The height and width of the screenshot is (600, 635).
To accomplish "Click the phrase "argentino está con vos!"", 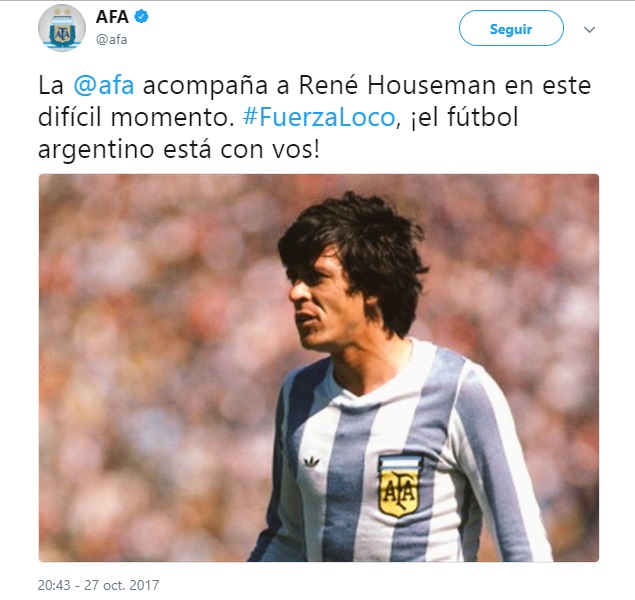I will (x=179, y=150).
